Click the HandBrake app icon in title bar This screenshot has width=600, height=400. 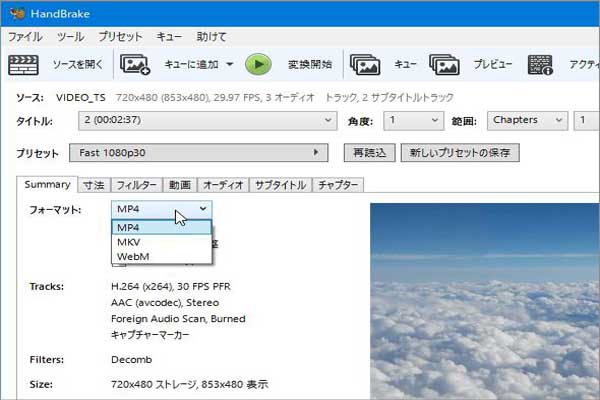click(14, 12)
